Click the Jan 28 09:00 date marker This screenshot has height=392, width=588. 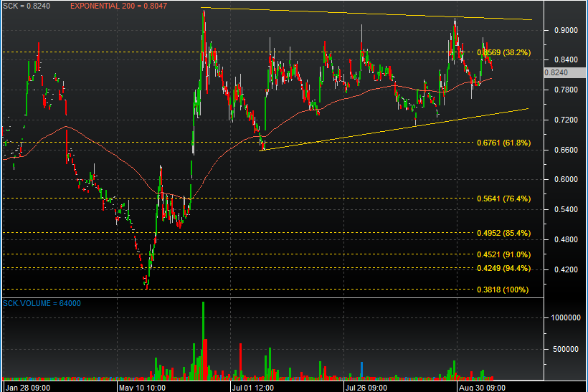tap(27, 386)
